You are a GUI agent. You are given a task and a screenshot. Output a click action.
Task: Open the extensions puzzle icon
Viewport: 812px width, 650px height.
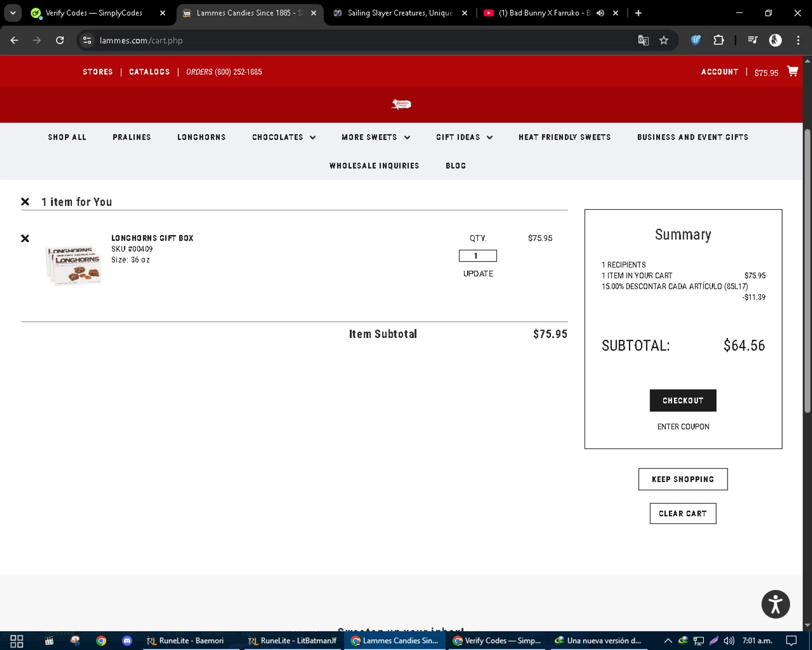(x=718, y=40)
